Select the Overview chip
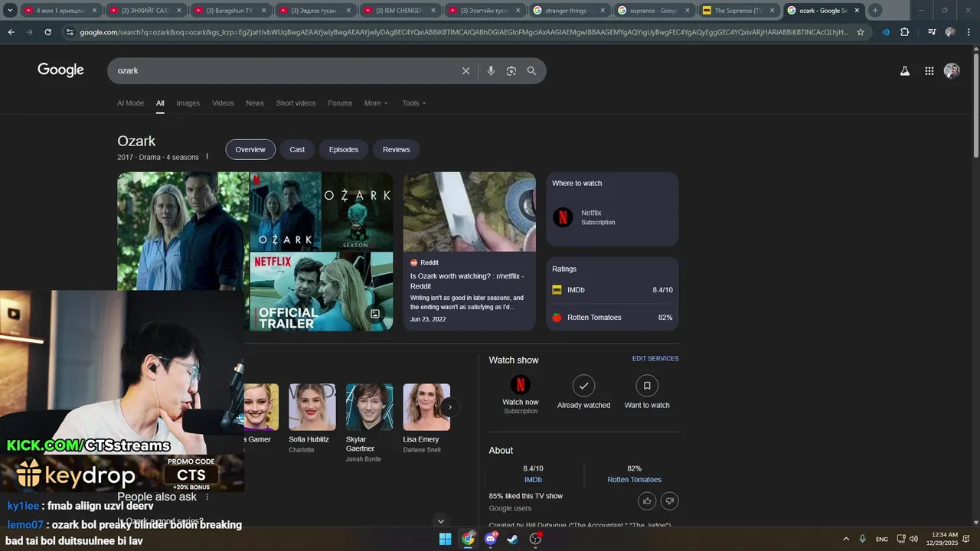The image size is (980, 551). (250, 149)
